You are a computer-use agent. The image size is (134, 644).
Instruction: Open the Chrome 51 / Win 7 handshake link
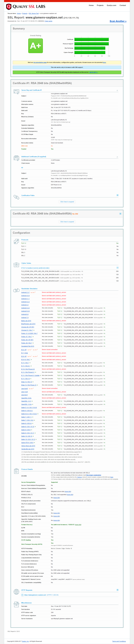click(x=27, y=330)
